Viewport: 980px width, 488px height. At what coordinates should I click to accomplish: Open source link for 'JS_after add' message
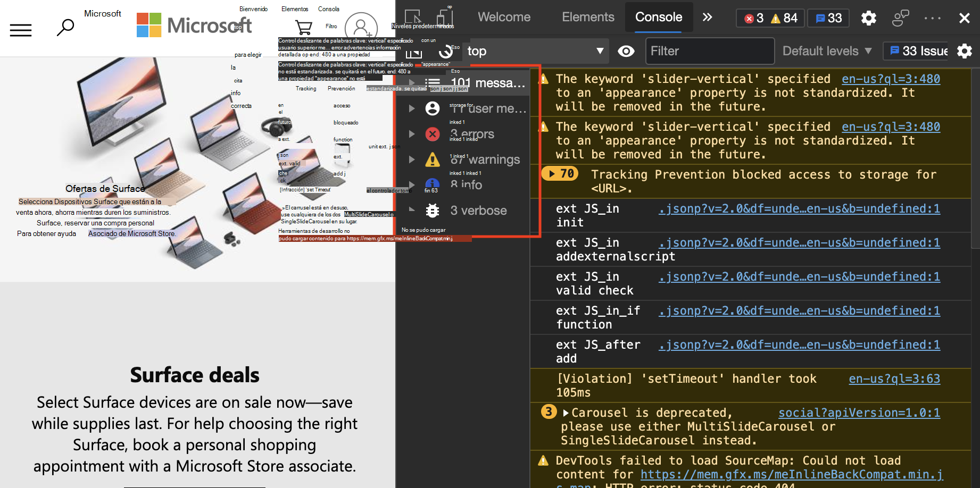pos(799,345)
